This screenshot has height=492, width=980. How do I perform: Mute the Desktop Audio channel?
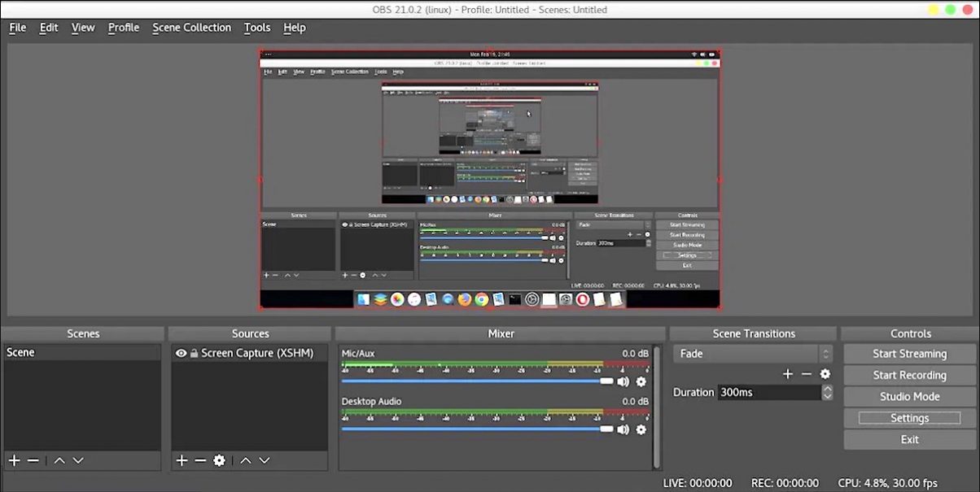(623, 429)
